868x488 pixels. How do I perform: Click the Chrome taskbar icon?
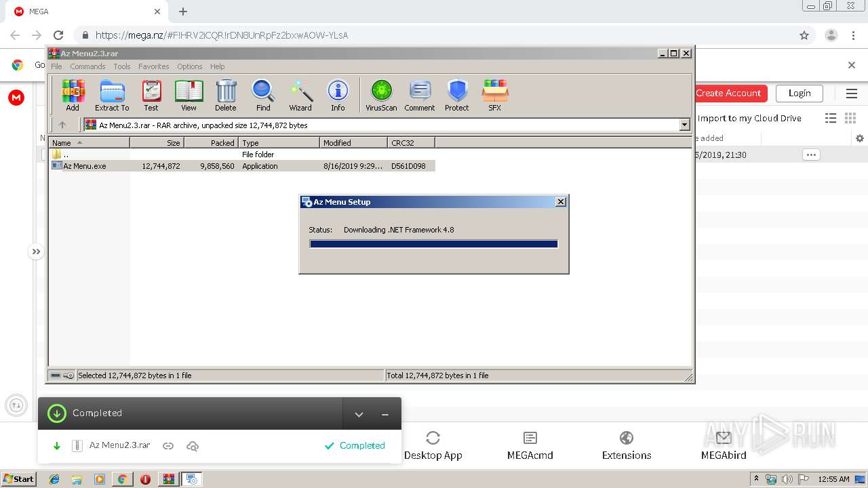pos(122,479)
